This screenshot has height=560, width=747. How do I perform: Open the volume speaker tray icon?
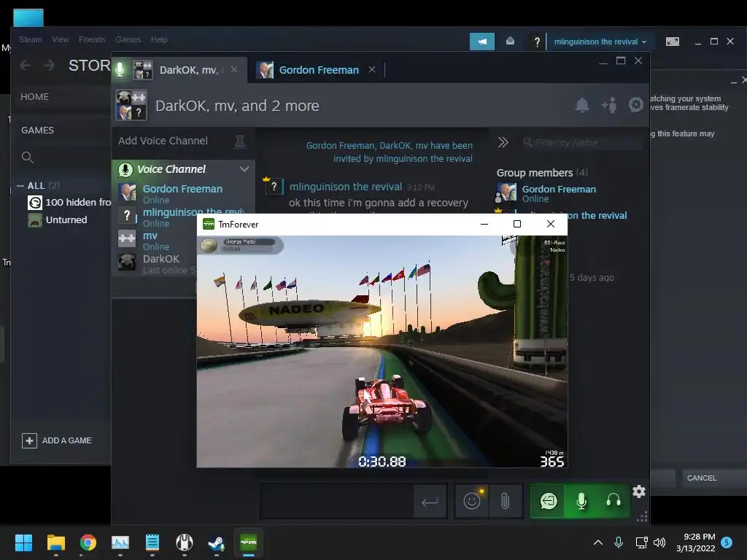(x=659, y=542)
